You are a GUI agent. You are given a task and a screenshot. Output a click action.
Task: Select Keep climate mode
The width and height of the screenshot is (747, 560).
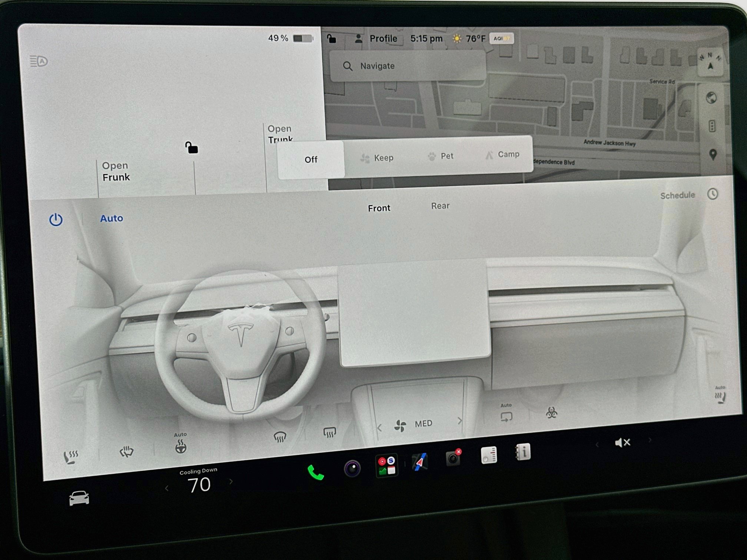tap(377, 158)
